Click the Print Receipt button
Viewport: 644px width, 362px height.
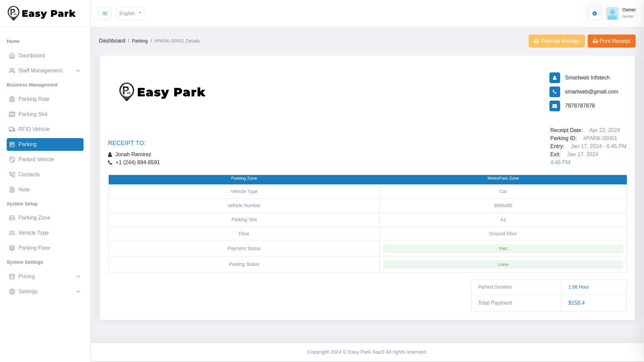[611, 41]
